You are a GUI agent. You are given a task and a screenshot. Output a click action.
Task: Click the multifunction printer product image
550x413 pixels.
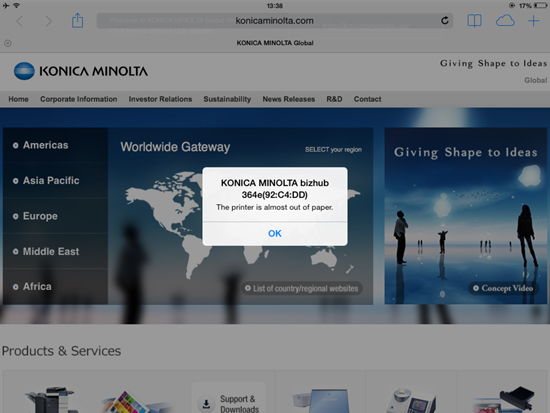coord(52,400)
